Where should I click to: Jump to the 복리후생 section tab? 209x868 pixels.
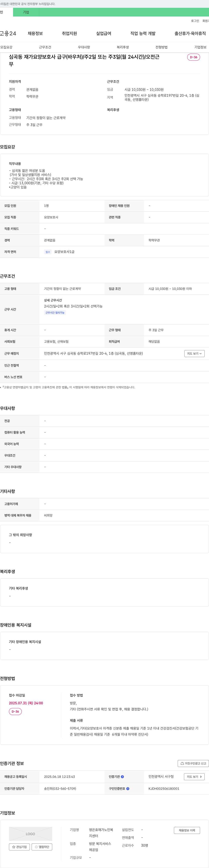(123, 47)
